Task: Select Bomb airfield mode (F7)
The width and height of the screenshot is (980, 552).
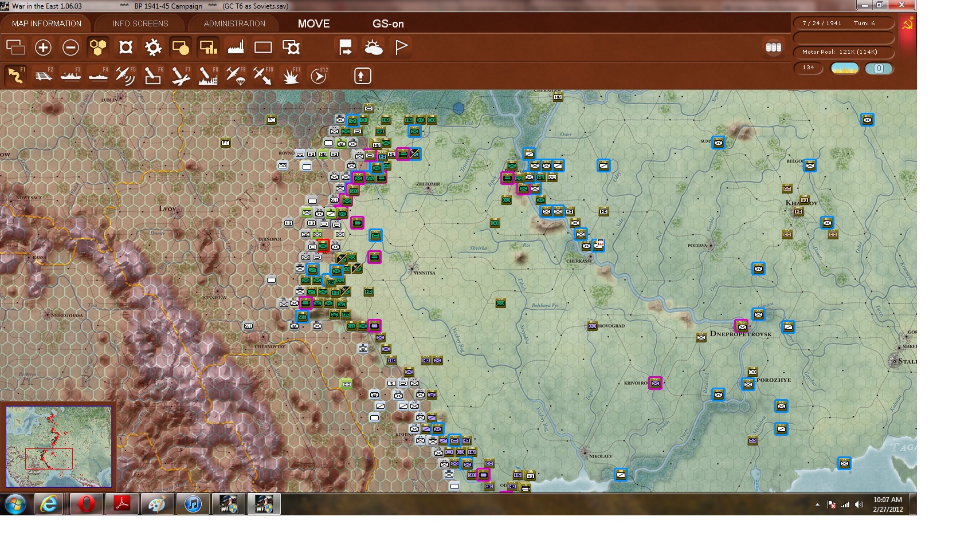Action: 181,76
